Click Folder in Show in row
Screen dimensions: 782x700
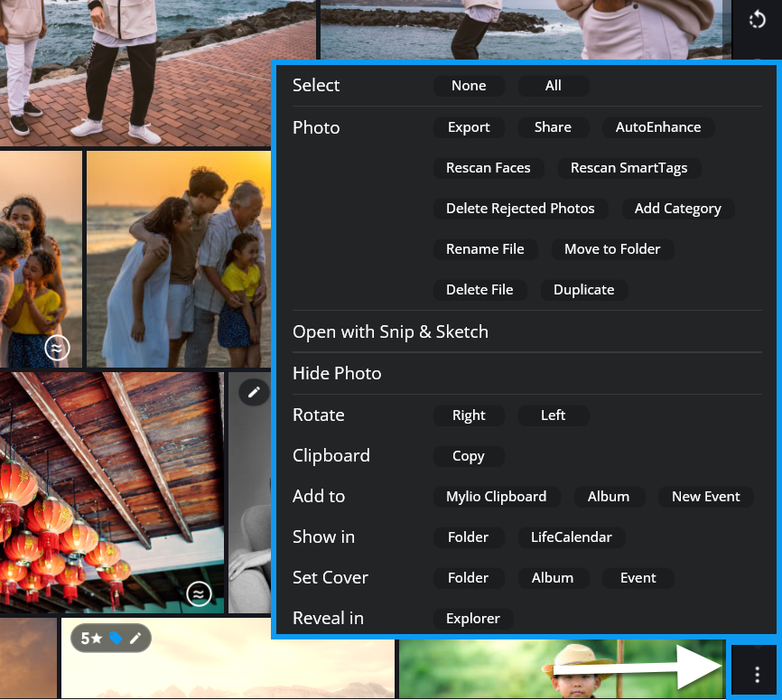pyautogui.click(x=469, y=537)
